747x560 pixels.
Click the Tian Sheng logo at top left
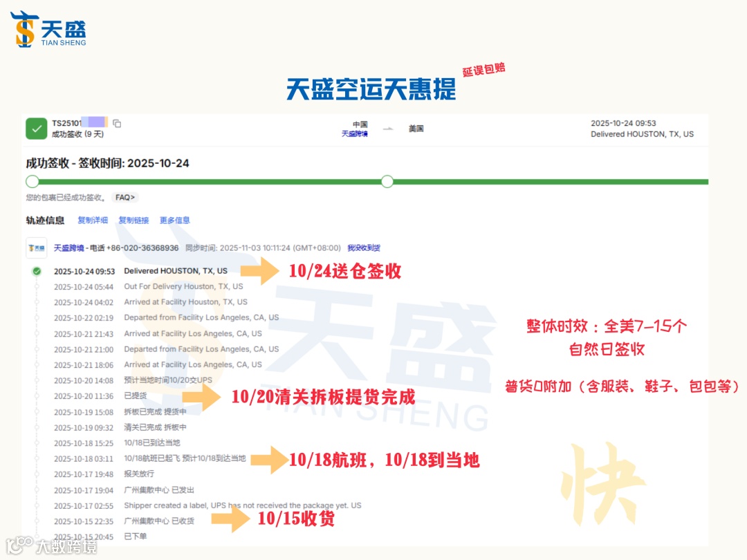(x=48, y=30)
